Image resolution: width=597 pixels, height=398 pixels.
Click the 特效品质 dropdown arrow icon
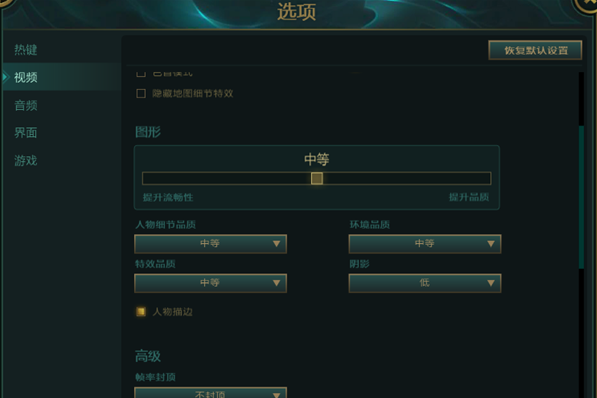coord(276,283)
